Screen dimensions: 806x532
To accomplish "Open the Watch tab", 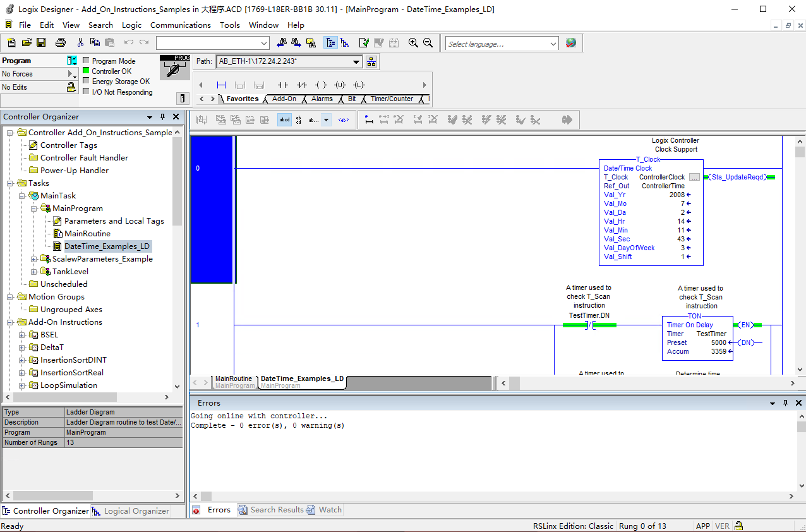I will pos(325,510).
